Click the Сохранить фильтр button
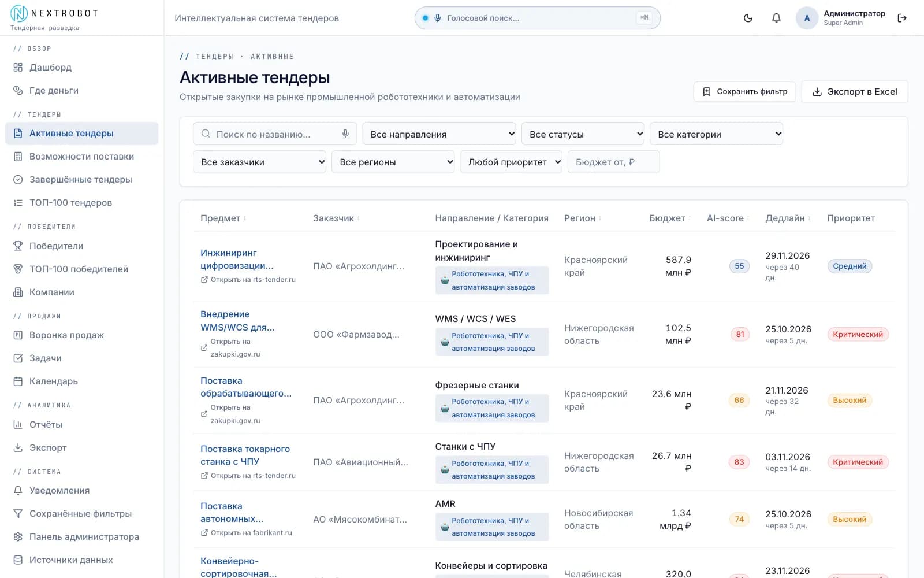The image size is (924, 578). 744,92
